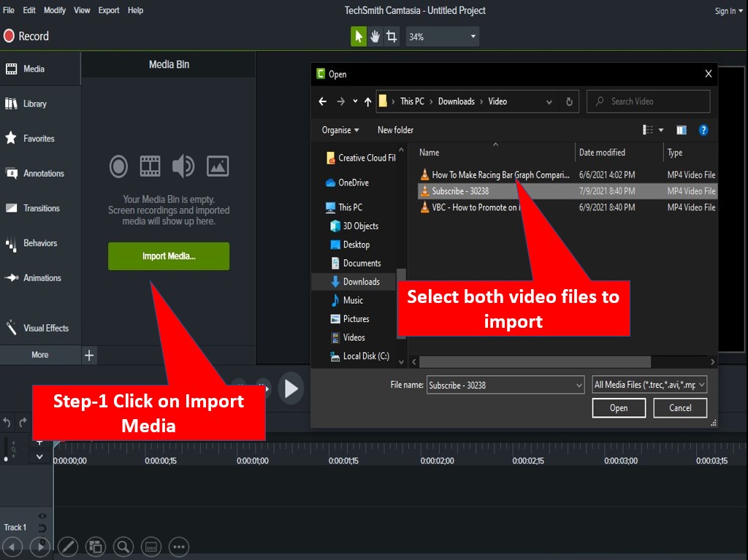
Task: Go forward in the Open dialog
Action: pyautogui.click(x=340, y=101)
